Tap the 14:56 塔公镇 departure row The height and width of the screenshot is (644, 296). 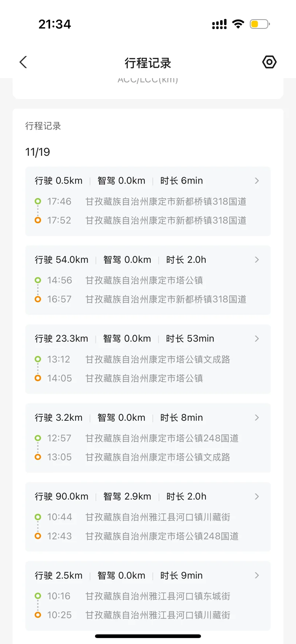pyautogui.click(x=144, y=280)
